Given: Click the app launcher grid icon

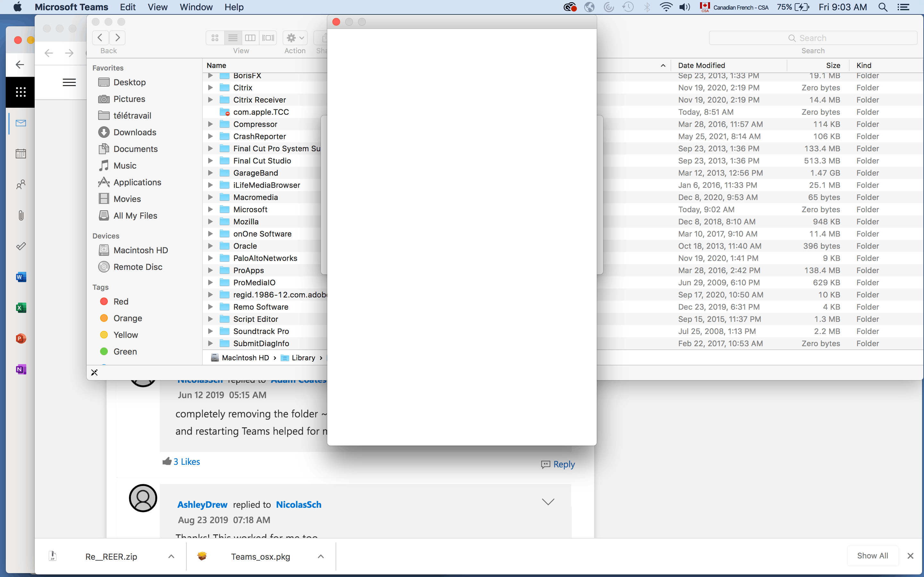Looking at the screenshot, I should click(21, 92).
